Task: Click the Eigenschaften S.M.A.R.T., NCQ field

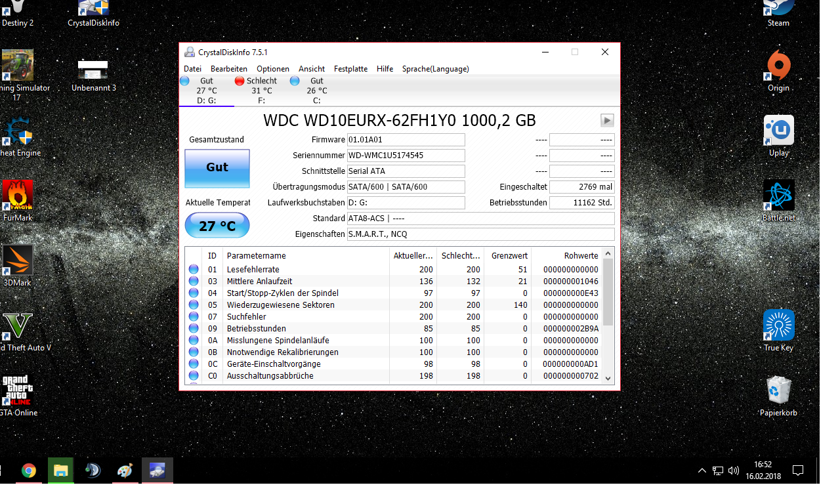Action: click(480, 234)
